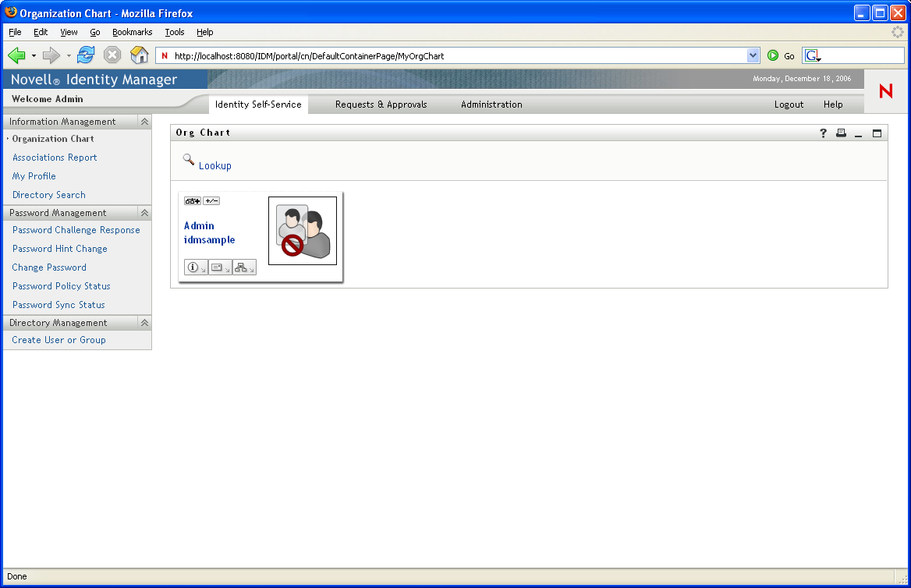911x588 pixels.
Task: Open My Profile in sidebar
Action: click(34, 176)
